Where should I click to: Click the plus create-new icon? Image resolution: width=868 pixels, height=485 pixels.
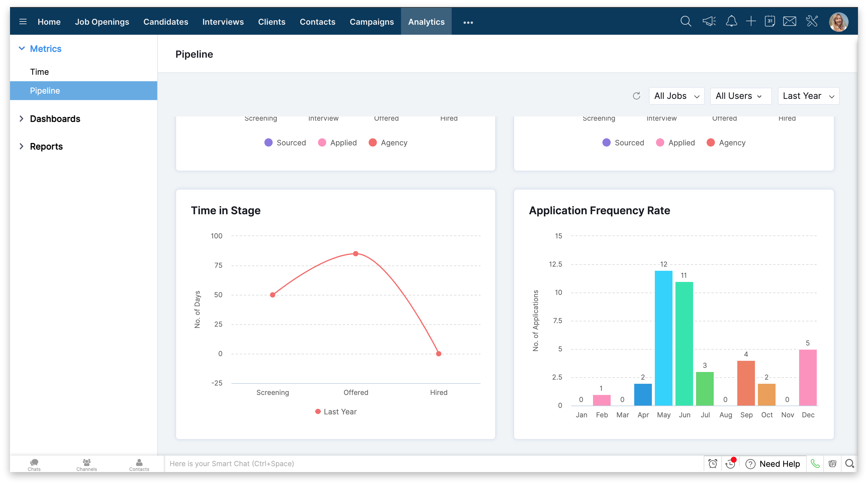[x=751, y=21]
